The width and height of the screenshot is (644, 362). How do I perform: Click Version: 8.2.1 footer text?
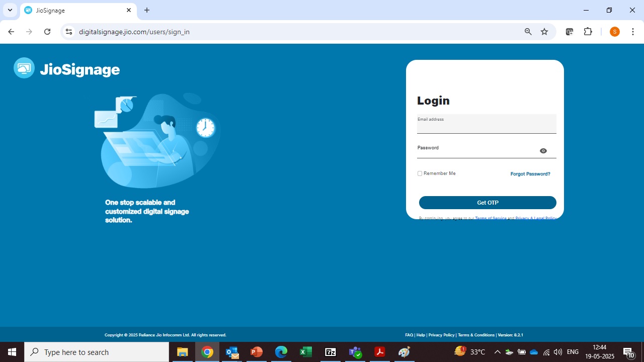point(511,335)
